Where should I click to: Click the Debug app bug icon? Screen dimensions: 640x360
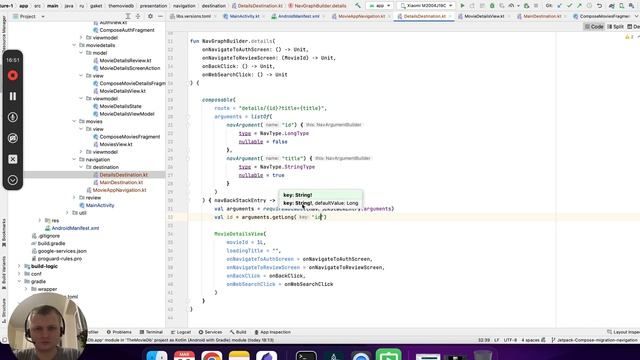pos(492,6)
